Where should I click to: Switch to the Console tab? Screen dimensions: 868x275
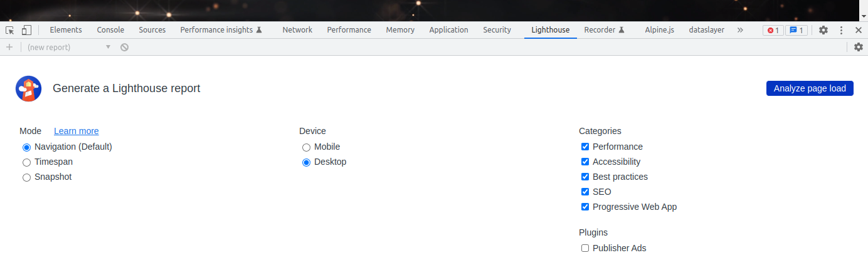[x=110, y=30]
